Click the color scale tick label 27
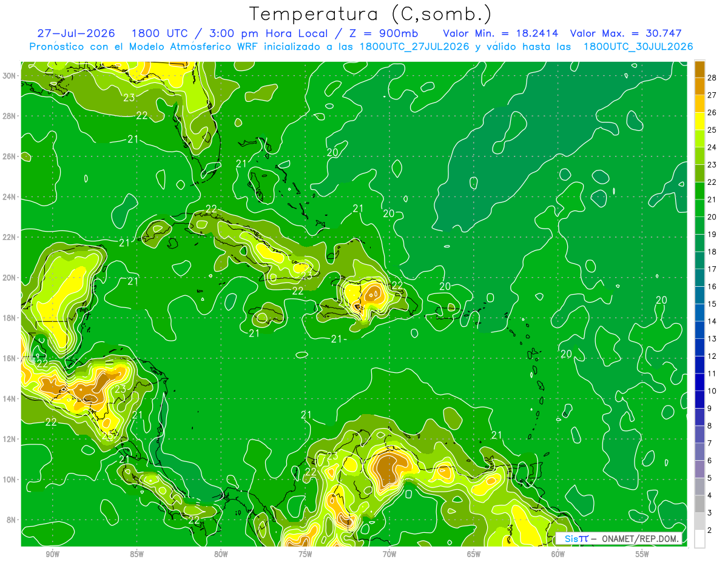 pos(712,95)
